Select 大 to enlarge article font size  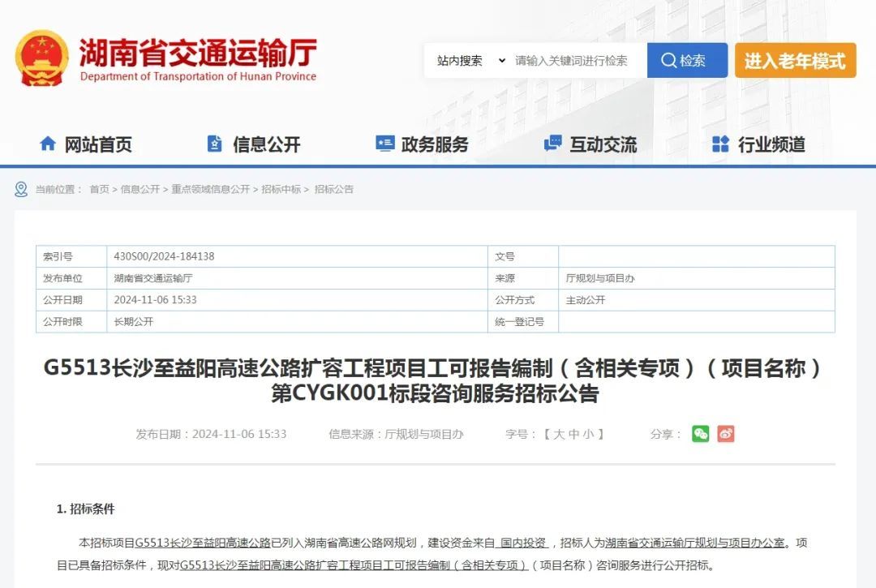pos(558,434)
